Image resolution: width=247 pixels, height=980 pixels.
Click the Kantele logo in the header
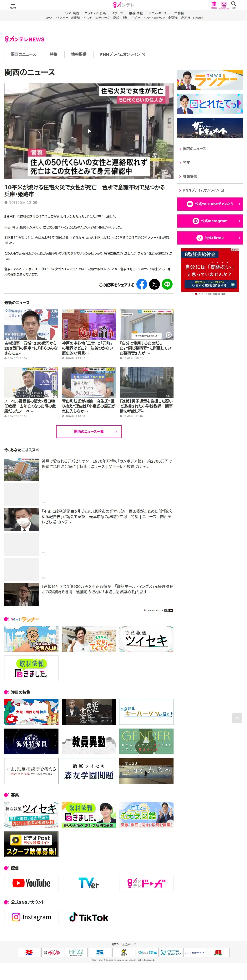coord(123,5)
